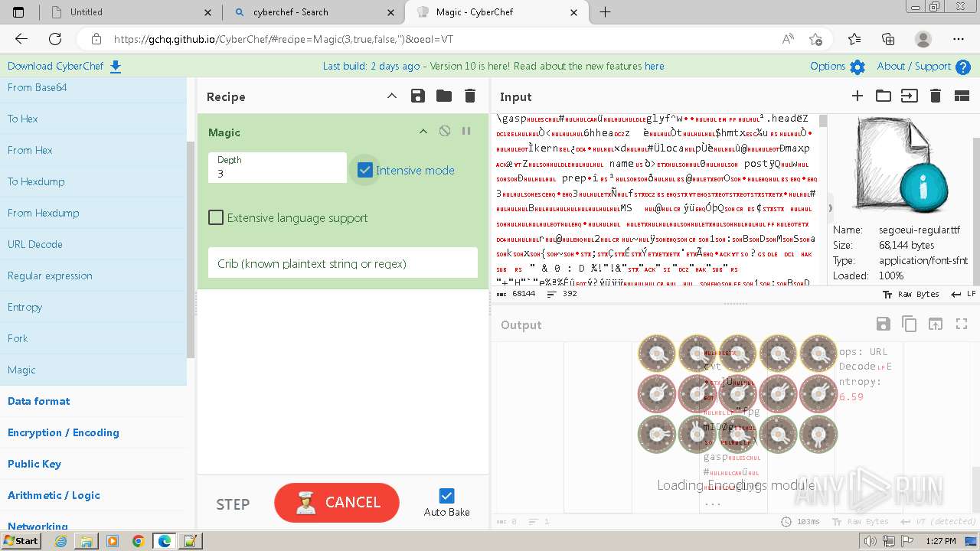The height and width of the screenshot is (551, 980).
Task: Open Internet Explorer from taskbar
Action: tap(60, 541)
